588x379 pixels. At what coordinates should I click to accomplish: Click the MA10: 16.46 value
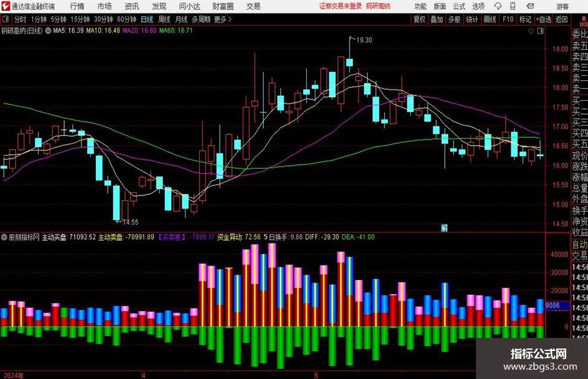[x=103, y=30]
